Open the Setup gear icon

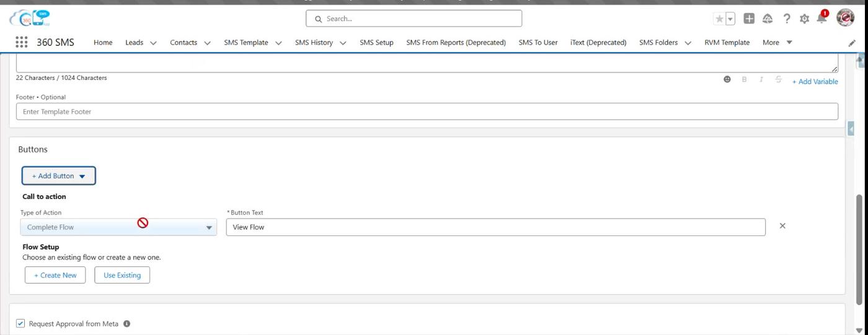(x=804, y=19)
